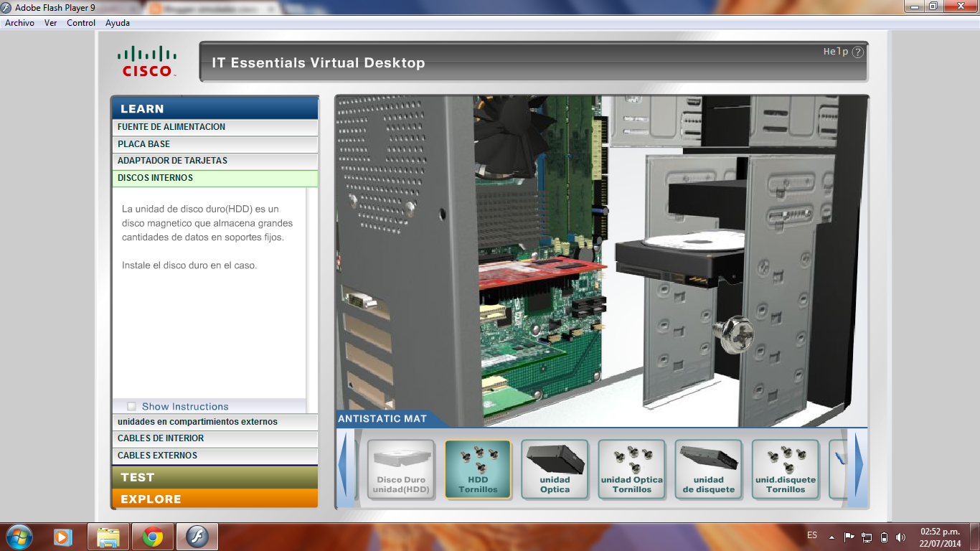980x551 pixels.
Task: Select the HDD Tornillos screws in the tray
Action: (479, 470)
